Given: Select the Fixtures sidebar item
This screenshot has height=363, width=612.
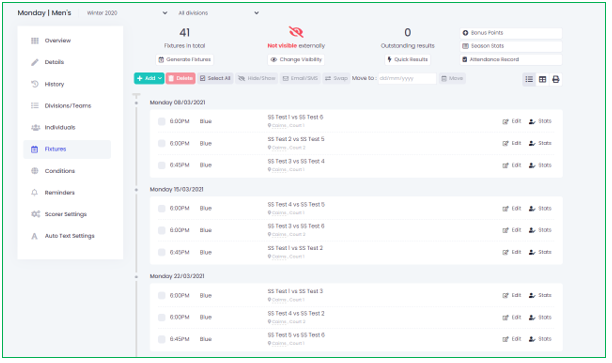Looking at the screenshot, I should tap(67, 149).
